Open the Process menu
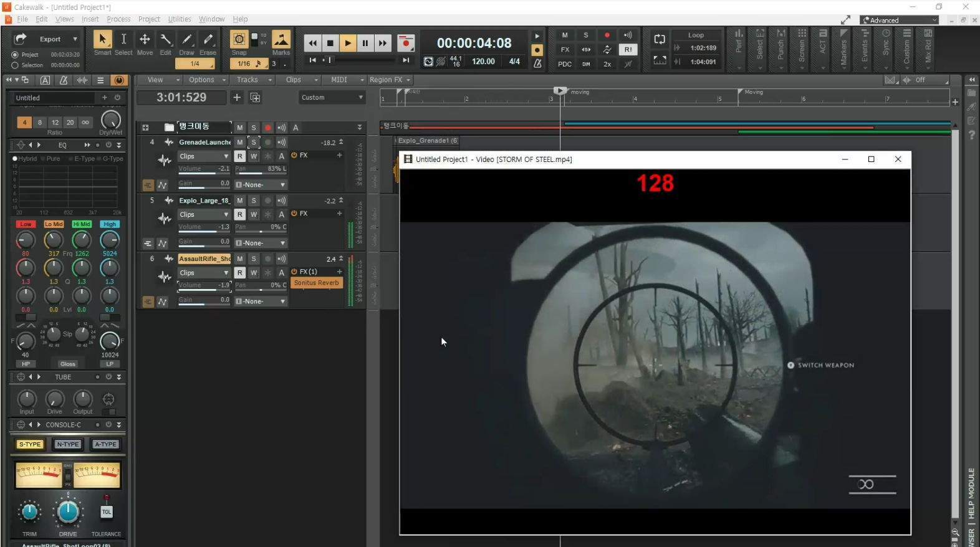This screenshot has width=980, height=547. point(118,19)
